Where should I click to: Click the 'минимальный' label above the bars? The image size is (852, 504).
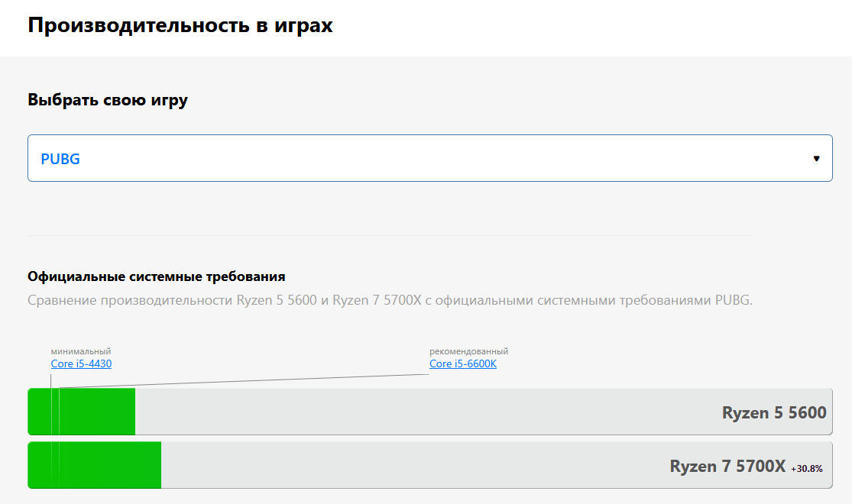(81, 351)
